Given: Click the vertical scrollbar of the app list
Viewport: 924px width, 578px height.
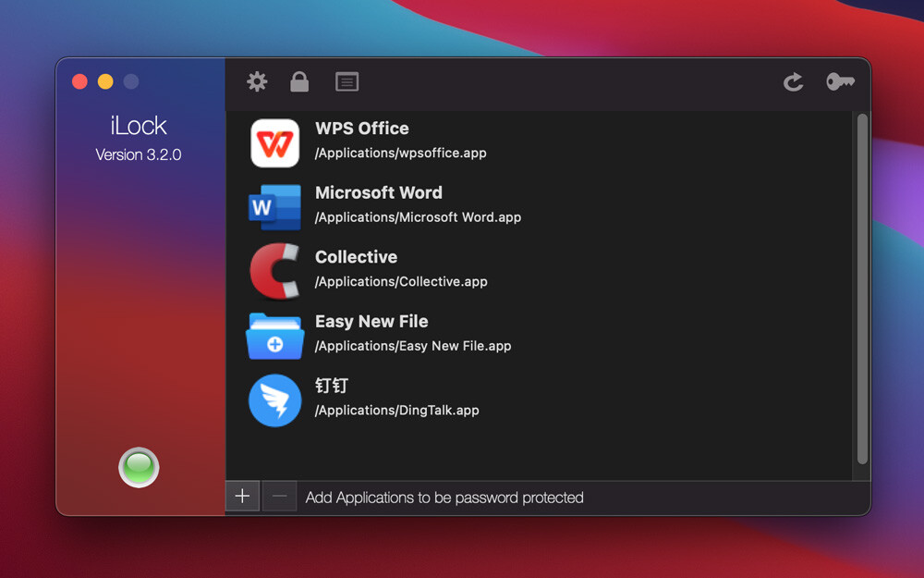Looking at the screenshot, I should [863, 289].
